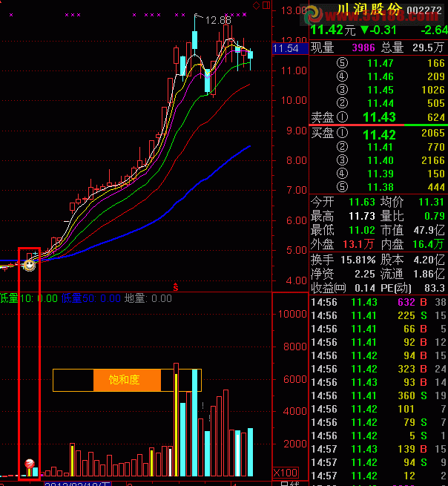Image resolution: width=448 pixels, height=486 pixels.
Task: Click the 内盘 value 16.4万
Action: click(429, 245)
